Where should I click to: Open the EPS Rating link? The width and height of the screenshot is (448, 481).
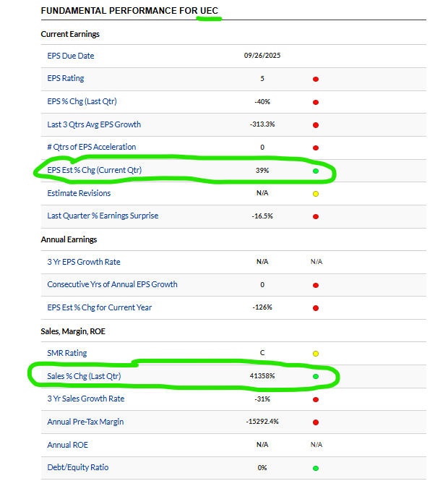click(66, 79)
